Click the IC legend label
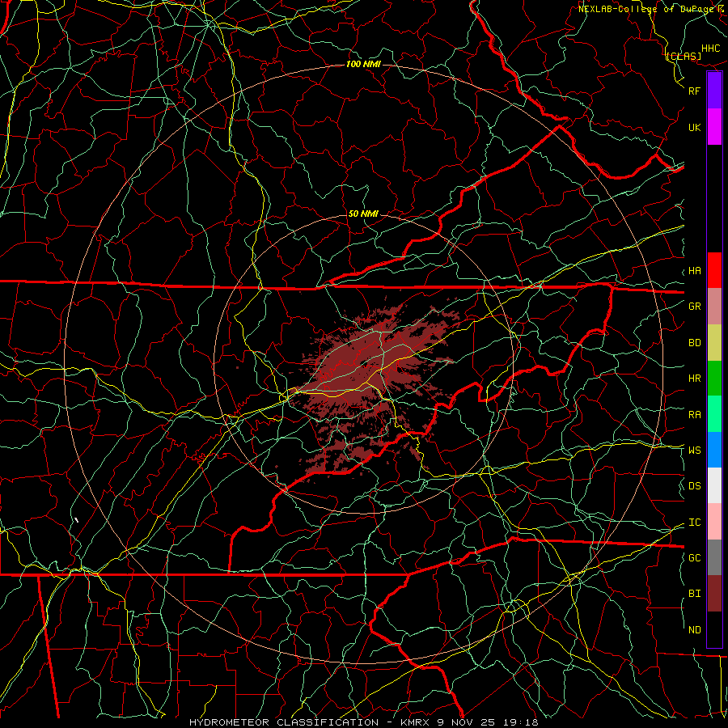The height and width of the screenshot is (728, 728). pyautogui.click(x=694, y=522)
